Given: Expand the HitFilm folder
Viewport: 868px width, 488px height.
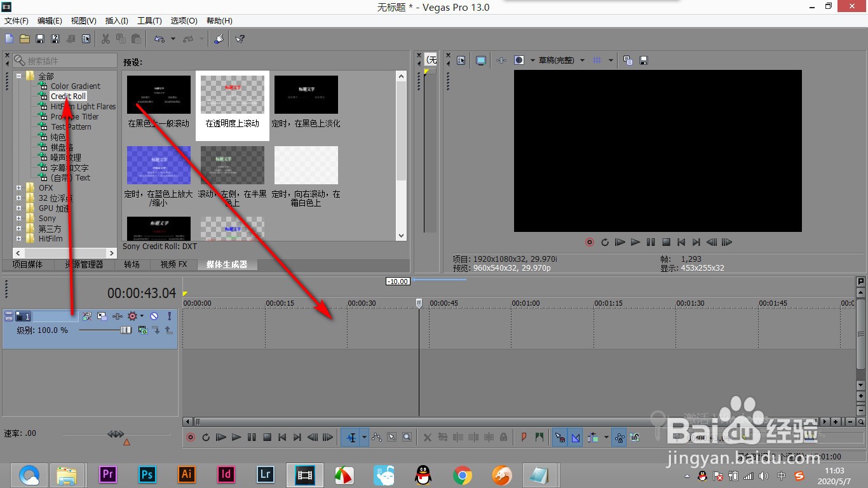Looking at the screenshot, I should pyautogui.click(x=19, y=239).
